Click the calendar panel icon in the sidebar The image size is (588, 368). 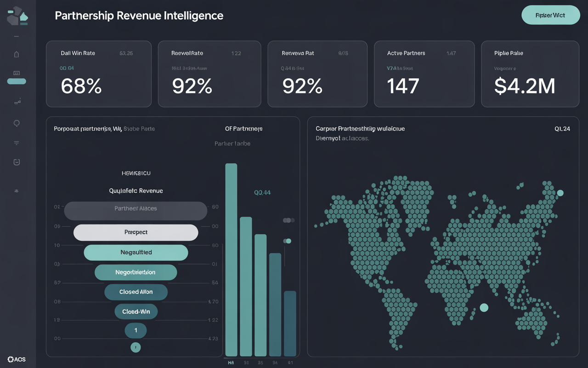16,162
